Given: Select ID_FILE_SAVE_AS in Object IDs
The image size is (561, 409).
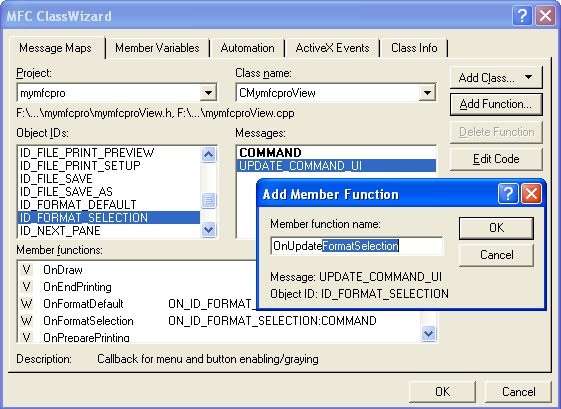Looking at the screenshot, I should point(109,191).
